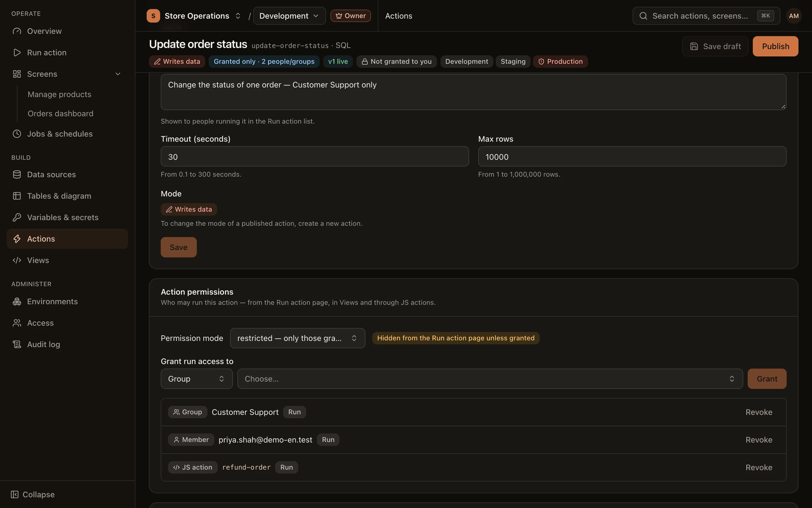Click the Grant button
The width and height of the screenshot is (812, 508).
click(x=767, y=379)
